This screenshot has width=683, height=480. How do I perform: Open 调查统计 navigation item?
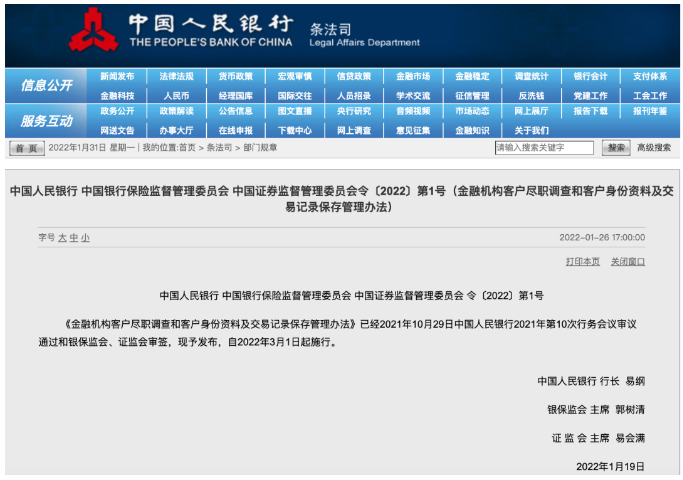tap(531, 76)
